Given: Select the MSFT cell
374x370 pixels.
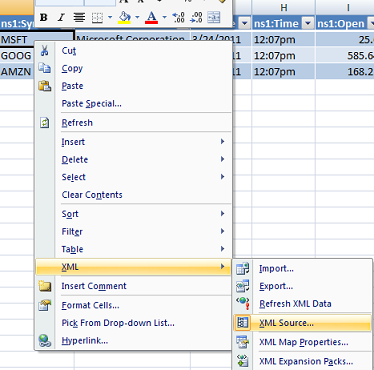Looking at the screenshot, I should pyautogui.click(x=37, y=39).
